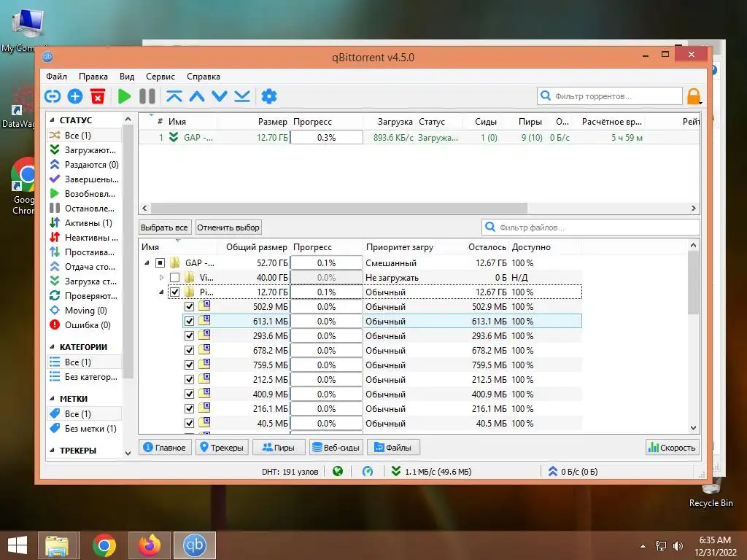Open the add torrent link tool
Screen dimensions: 747x560
point(53,97)
